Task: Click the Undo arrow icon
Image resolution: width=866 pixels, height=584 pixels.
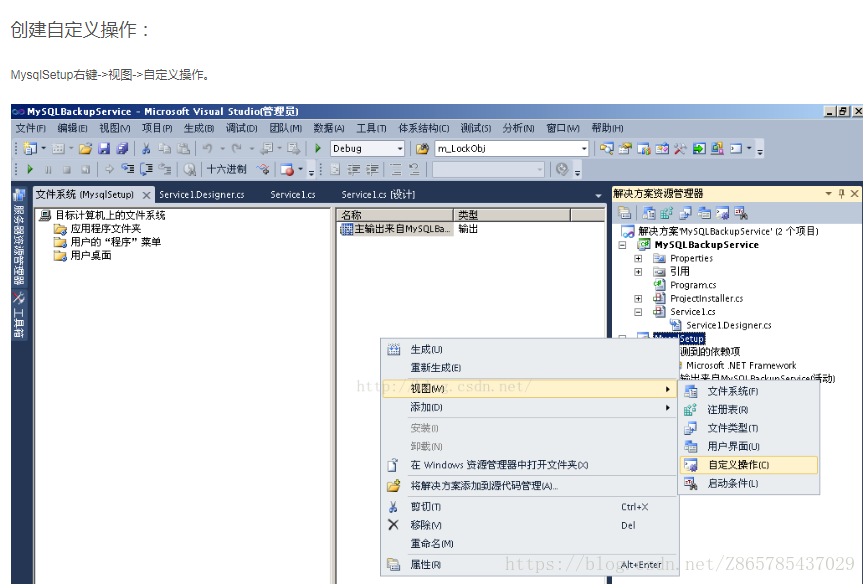Action: [208, 149]
